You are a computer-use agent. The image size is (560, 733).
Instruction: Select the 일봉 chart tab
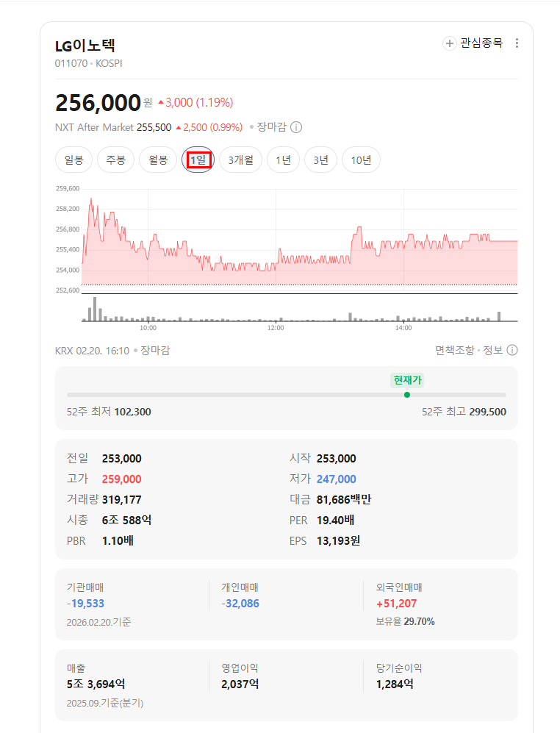73,160
